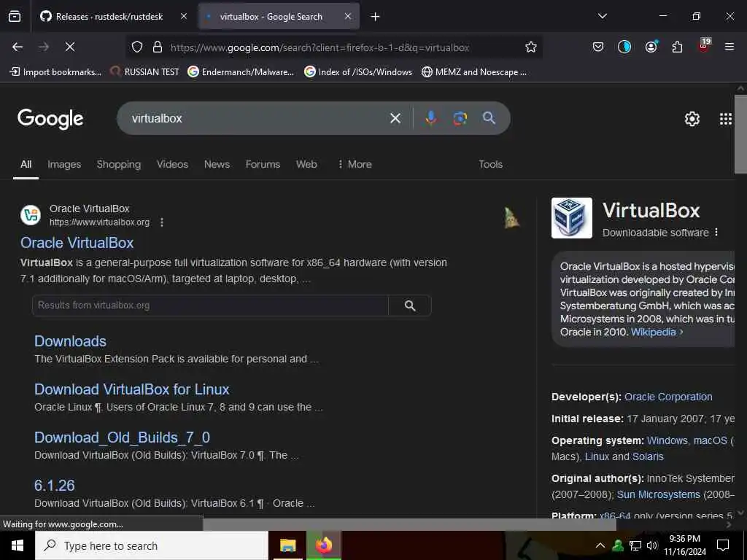Open File Explorer from taskbar
This screenshot has height=560, width=747.
point(287,545)
